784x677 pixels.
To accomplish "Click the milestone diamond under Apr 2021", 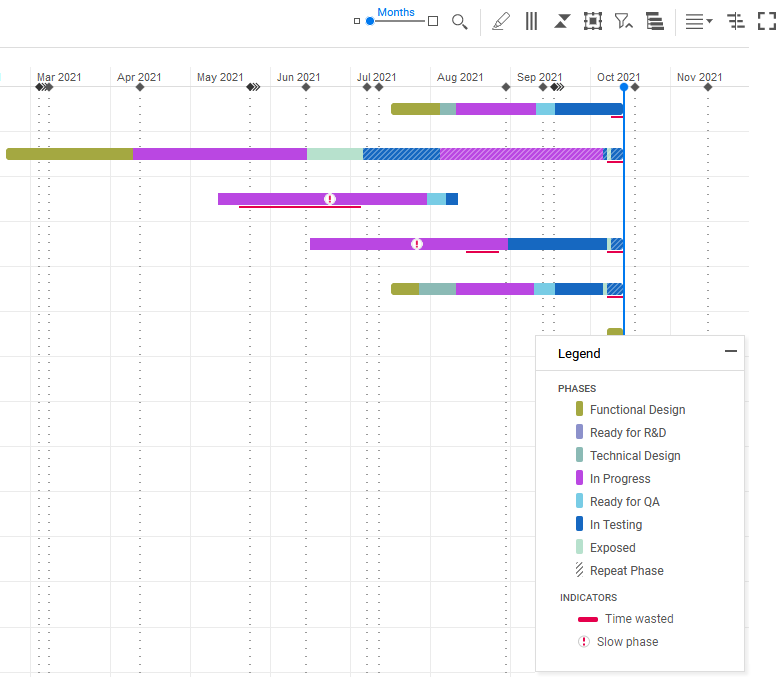I will (140, 87).
